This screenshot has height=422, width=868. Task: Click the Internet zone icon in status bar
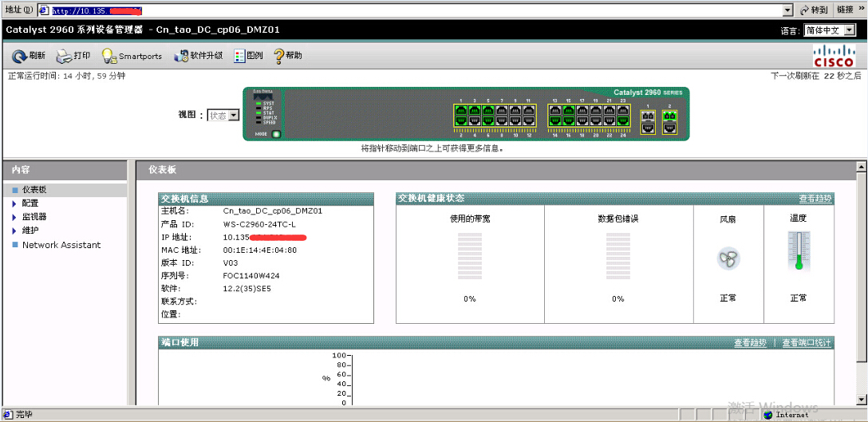point(767,415)
